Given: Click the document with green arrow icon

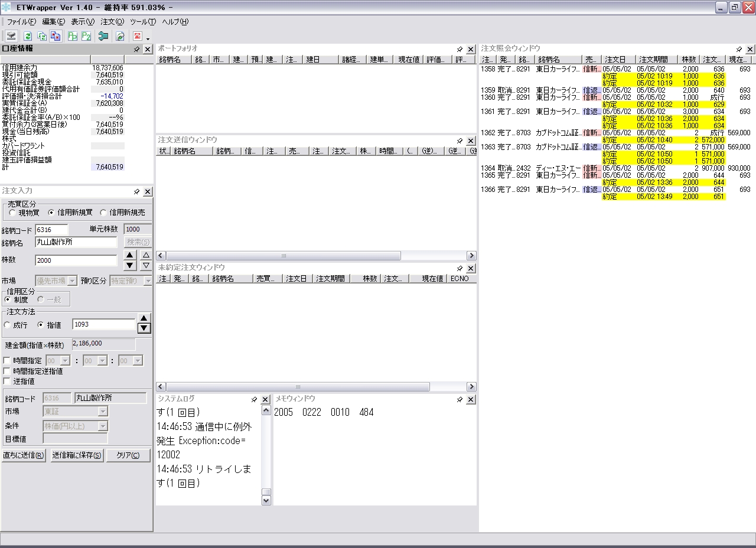Looking at the screenshot, I should click(x=120, y=36).
